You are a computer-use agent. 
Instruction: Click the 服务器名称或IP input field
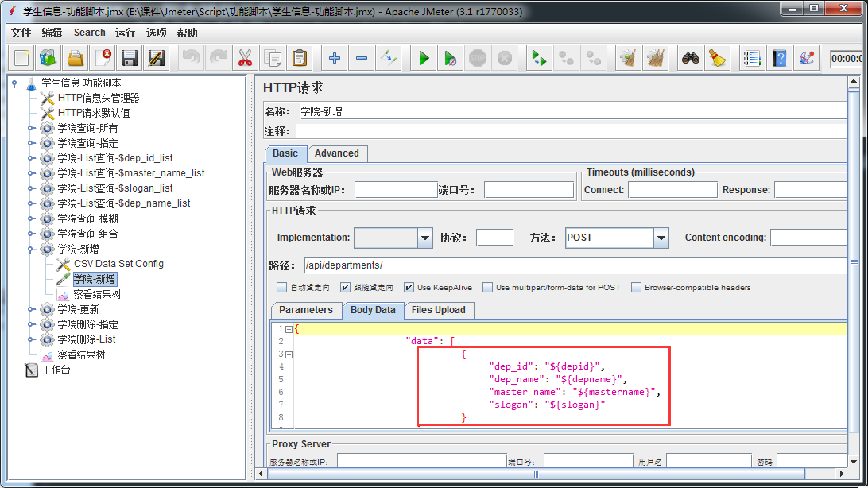click(x=396, y=190)
